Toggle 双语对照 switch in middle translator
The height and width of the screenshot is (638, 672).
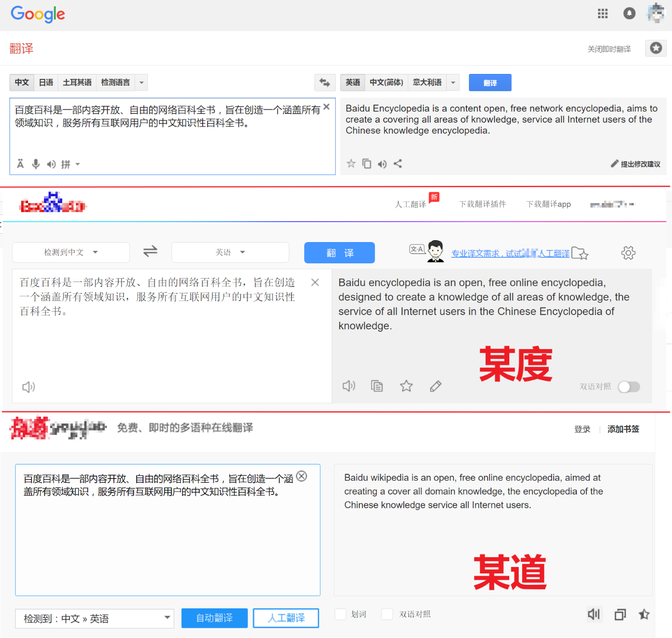click(629, 387)
